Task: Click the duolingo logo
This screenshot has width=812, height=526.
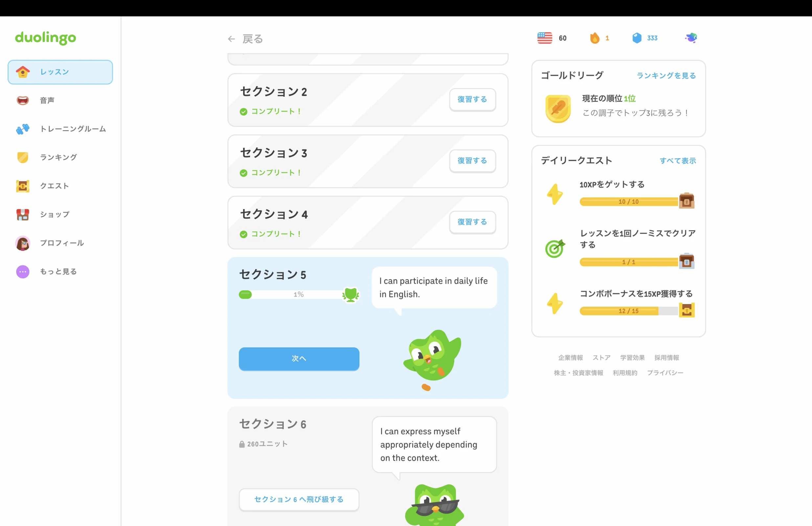Action: [x=45, y=37]
